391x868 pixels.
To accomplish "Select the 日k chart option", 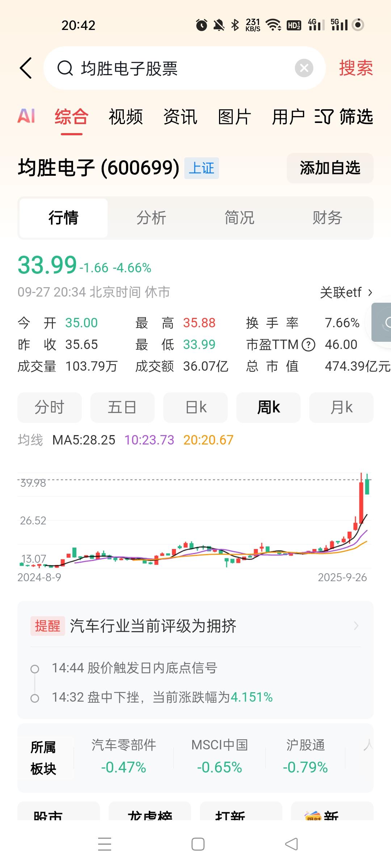I will click(x=195, y=407).
